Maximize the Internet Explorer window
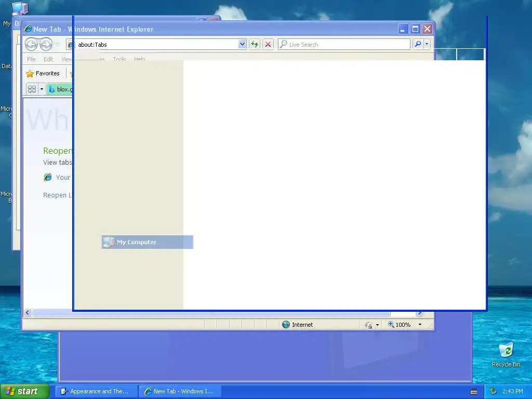532x399 pixels. coord(415,29)
